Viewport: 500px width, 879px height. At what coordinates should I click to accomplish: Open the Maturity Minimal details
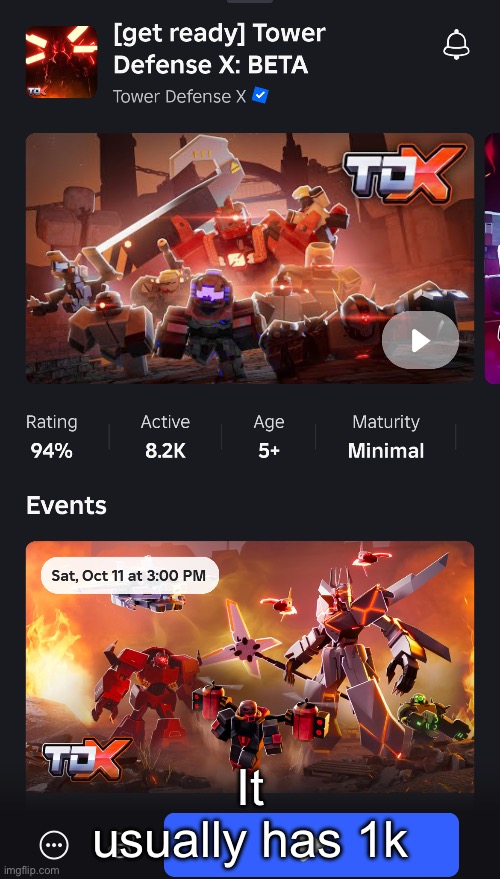pyautogui.click(x=386, y=437)
